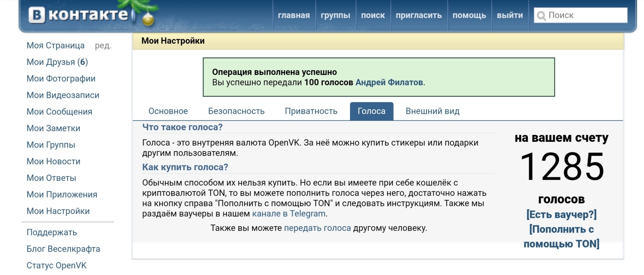Open Мои Друзья (6) in the sidebar
This screenshot has width=644, height=275.
(57, 62)
